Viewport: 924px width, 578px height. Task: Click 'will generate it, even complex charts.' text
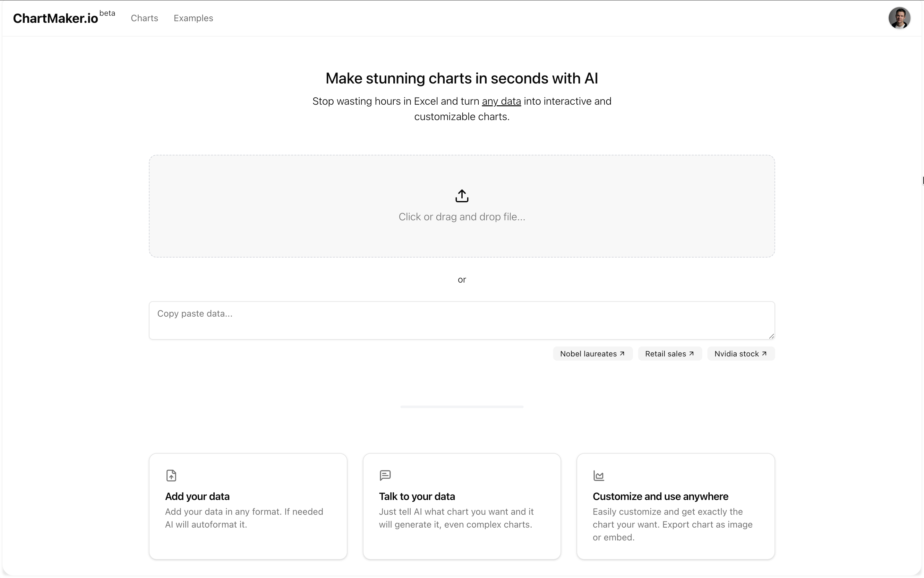(456, 524)
